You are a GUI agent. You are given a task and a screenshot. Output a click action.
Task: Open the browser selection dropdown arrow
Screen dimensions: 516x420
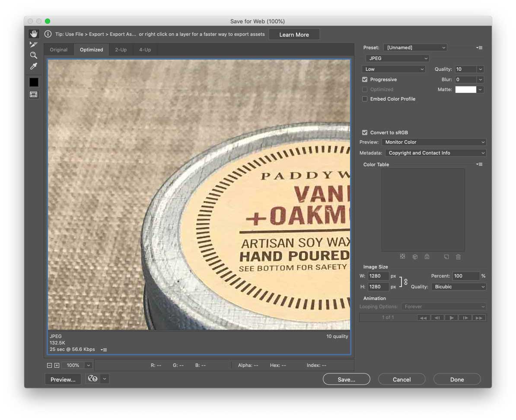pyautogui.click(x=105, y=379)
